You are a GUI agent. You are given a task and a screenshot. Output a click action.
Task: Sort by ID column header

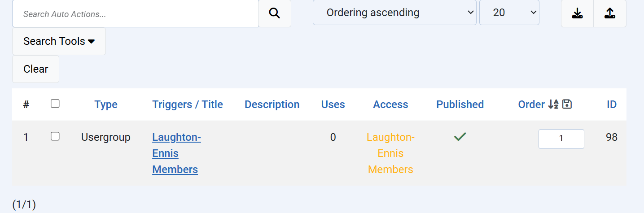[x=612, y=104]
